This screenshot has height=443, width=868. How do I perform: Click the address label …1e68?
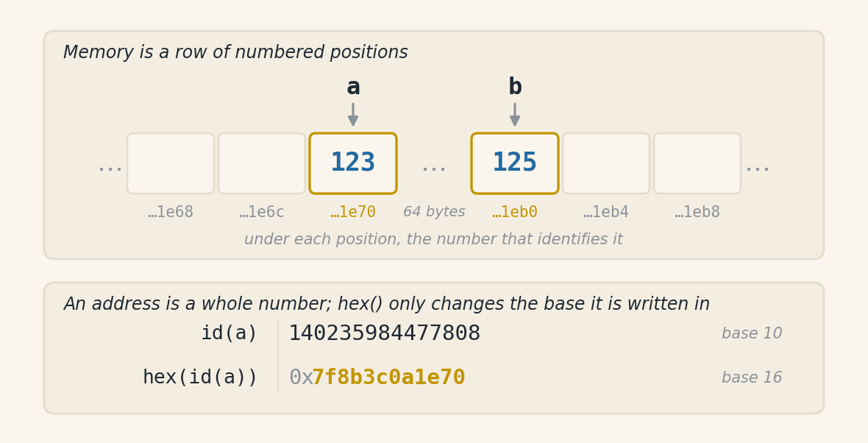(171, 212)
